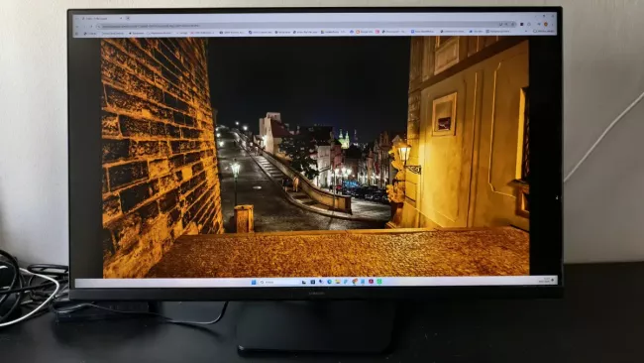
Task: Expand the bookmarks bar overflow chevron
Action: 526,32
